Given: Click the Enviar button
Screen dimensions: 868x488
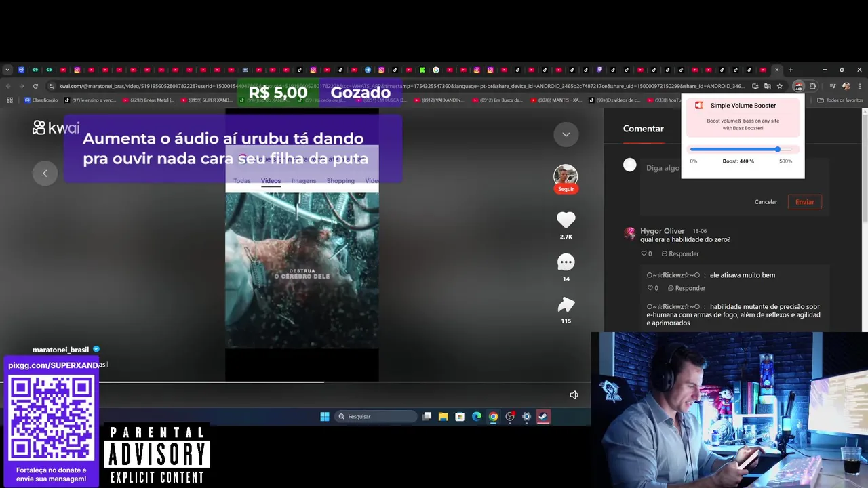Looking at the screenshot, I should point(805,202).
